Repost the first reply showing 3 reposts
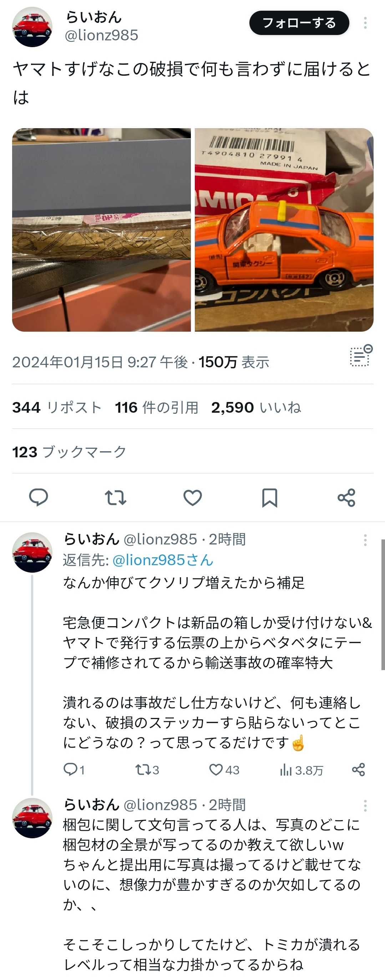This screenshot has height=980, width=385. 147,770
